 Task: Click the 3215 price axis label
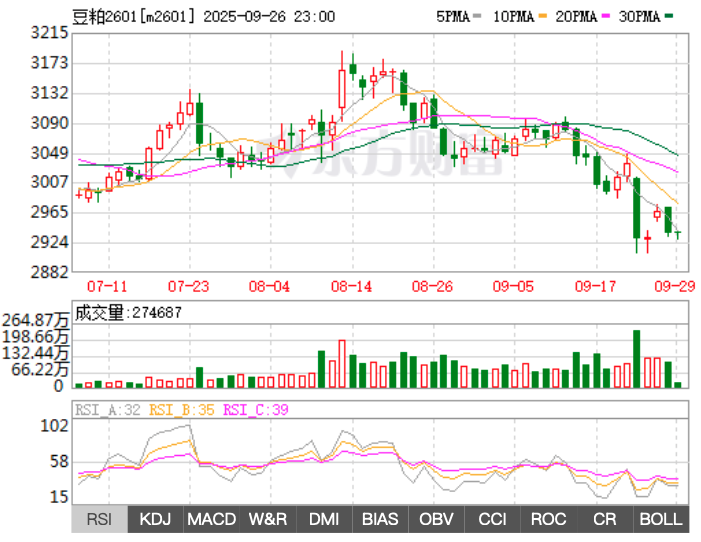49,33
